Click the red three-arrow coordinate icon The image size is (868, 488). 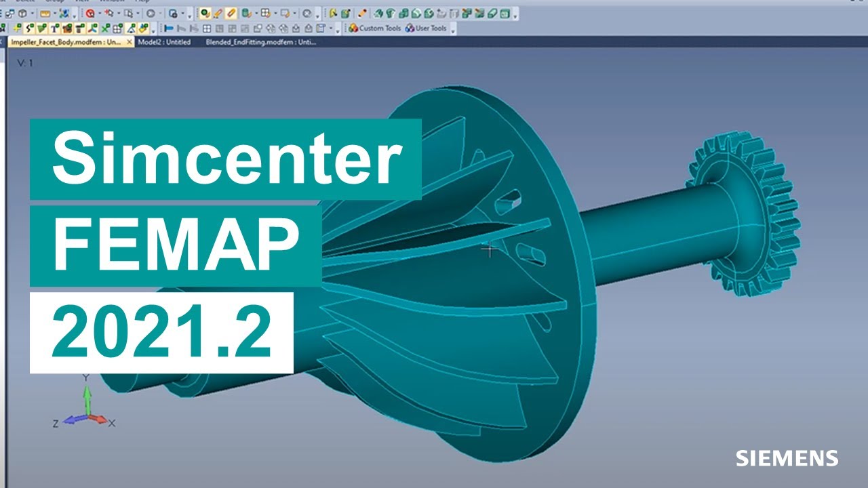[92, 28]
